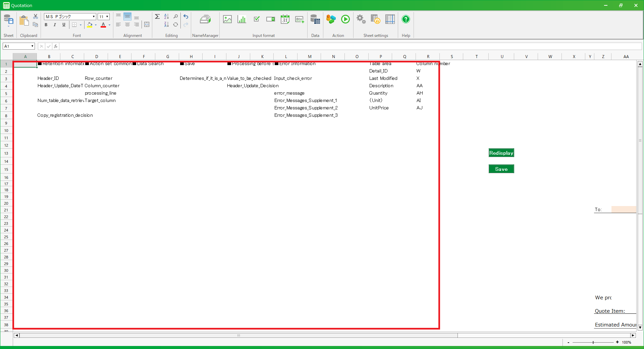Image resolution: width=644 pixels, height=349 pixels.
Task: Open the font name dropdown
Action: 94,17
